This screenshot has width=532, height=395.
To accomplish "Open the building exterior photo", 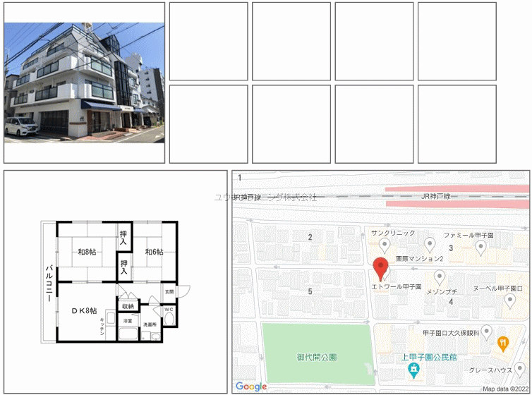I will coord(84,83).
